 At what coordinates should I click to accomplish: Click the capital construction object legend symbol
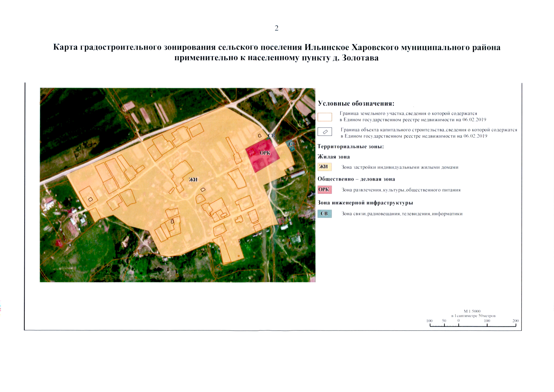tap(325, 132)
